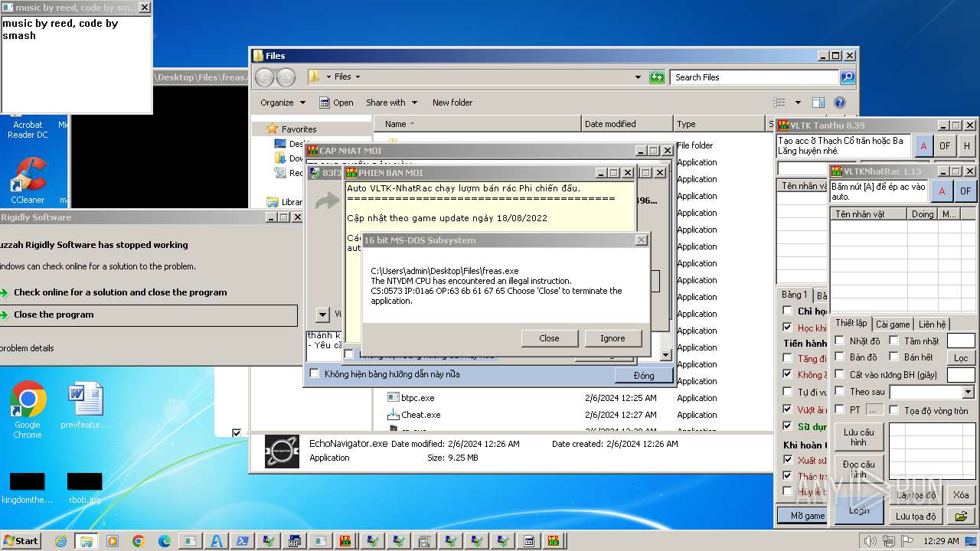Click search magnifier in Files window
The height and width of the screenshot is (551, 980).
847,77
